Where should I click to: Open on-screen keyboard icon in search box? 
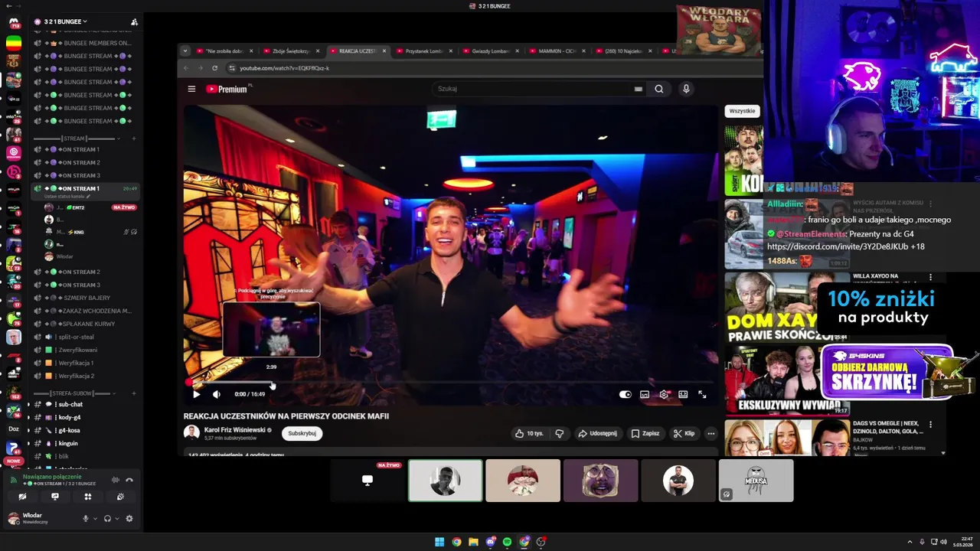(x=638, y=89)
